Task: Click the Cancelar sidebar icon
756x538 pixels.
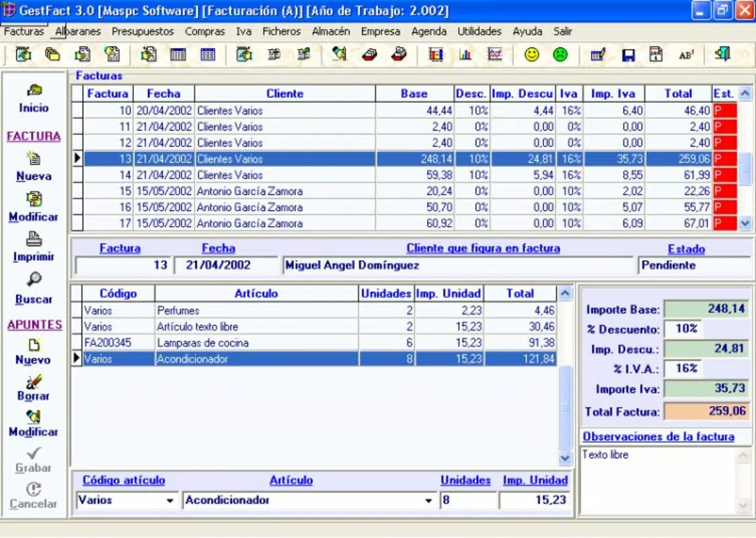Action: (34, 496)
